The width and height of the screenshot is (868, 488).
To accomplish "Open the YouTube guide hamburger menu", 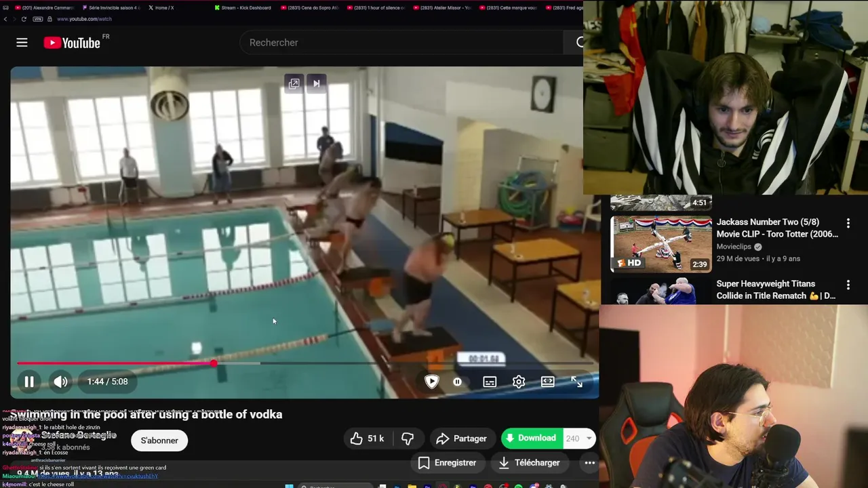I will [22, 43].
